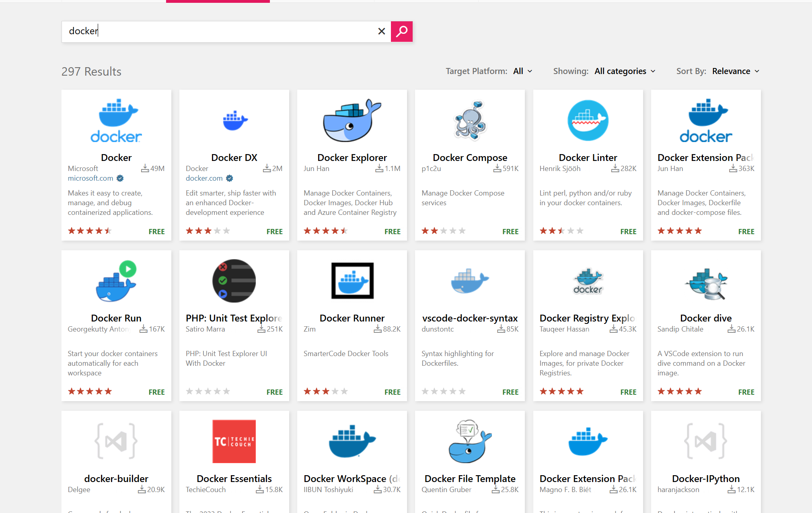The height and width of the screenshot is (513, 812).
Task: Click the Docker Compose octopus icon
Action: tap(470, 120)
